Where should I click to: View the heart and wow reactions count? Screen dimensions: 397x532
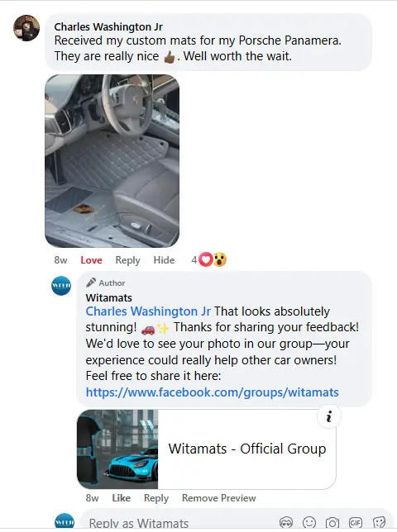tap(208, 260)
